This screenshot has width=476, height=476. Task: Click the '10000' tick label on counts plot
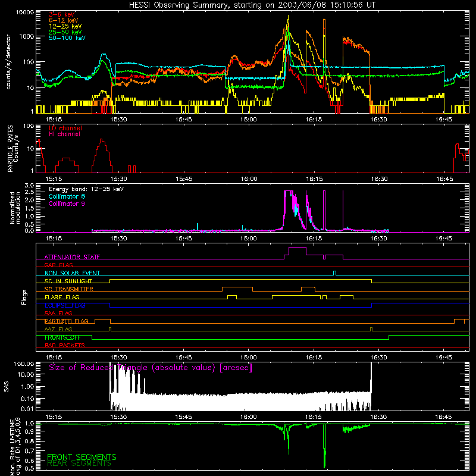25,12
